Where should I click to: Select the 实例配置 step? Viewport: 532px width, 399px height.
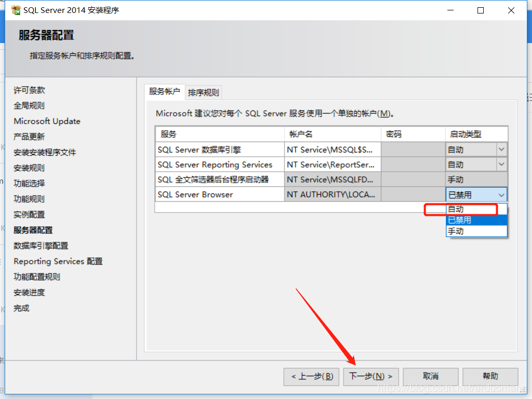coord(29,215)
